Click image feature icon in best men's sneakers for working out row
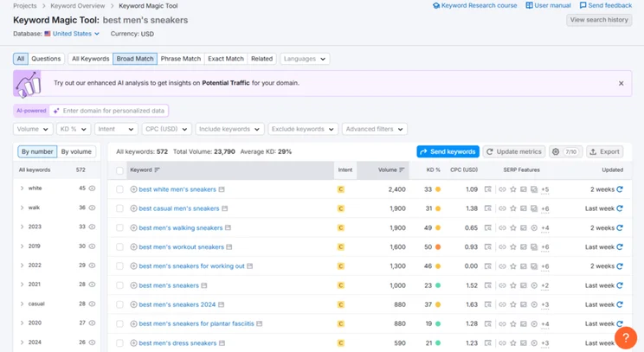Screen dimensions: 644x352 tap(523, 266)
